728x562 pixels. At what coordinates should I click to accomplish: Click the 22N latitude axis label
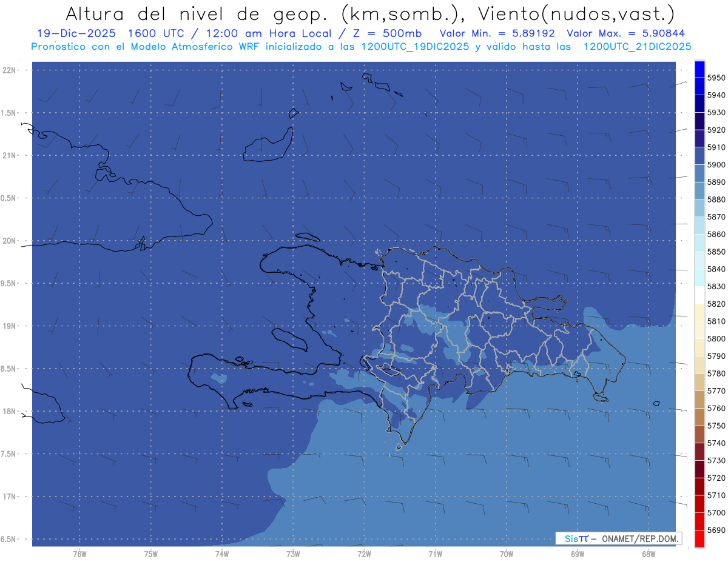pos(8,70)
